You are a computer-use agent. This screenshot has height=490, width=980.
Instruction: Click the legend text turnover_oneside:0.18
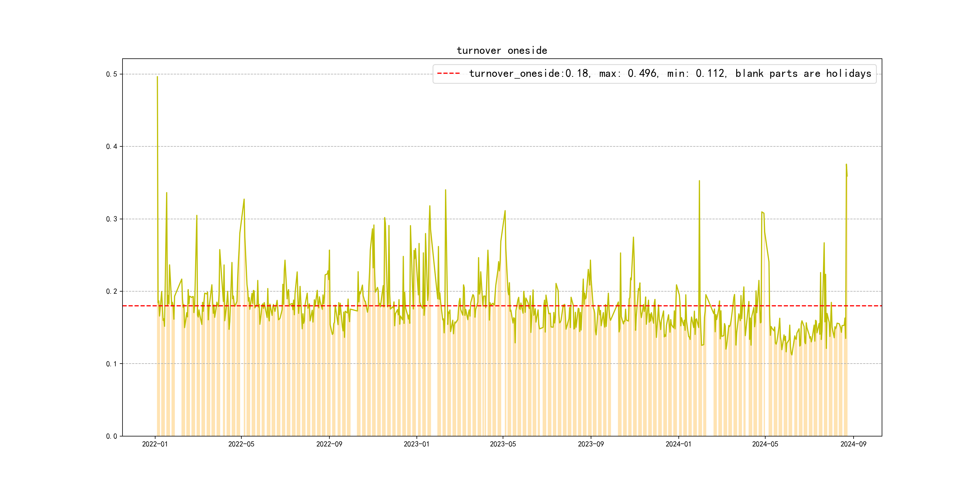click(529, 73)
